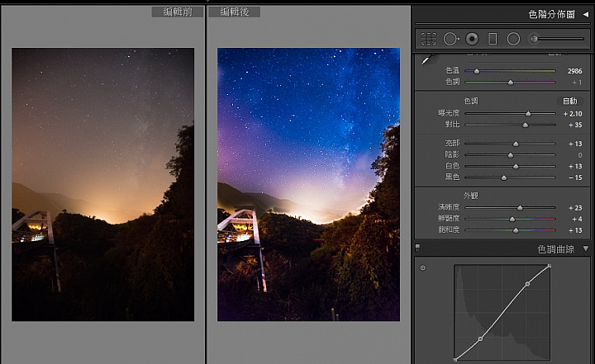The image size is (595, 364).
Task: Click the before preview photo
Action: pyautogui.click(x=102, y=184)
